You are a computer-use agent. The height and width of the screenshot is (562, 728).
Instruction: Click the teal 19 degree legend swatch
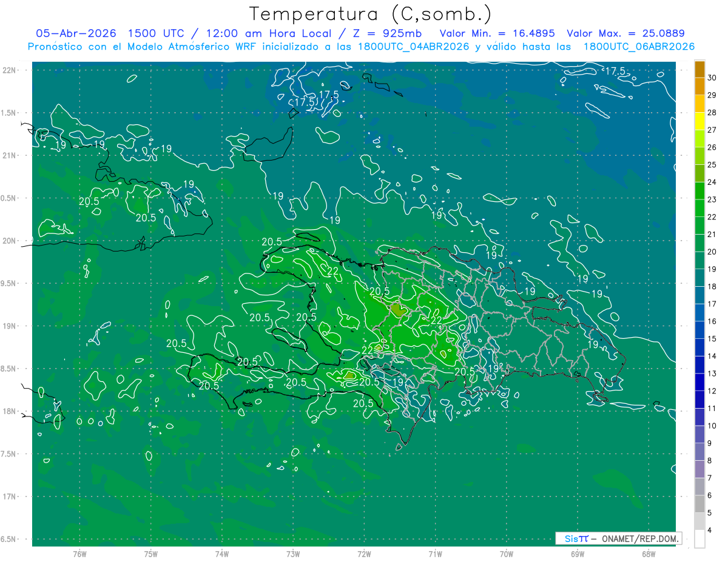[x=699, y=261]
